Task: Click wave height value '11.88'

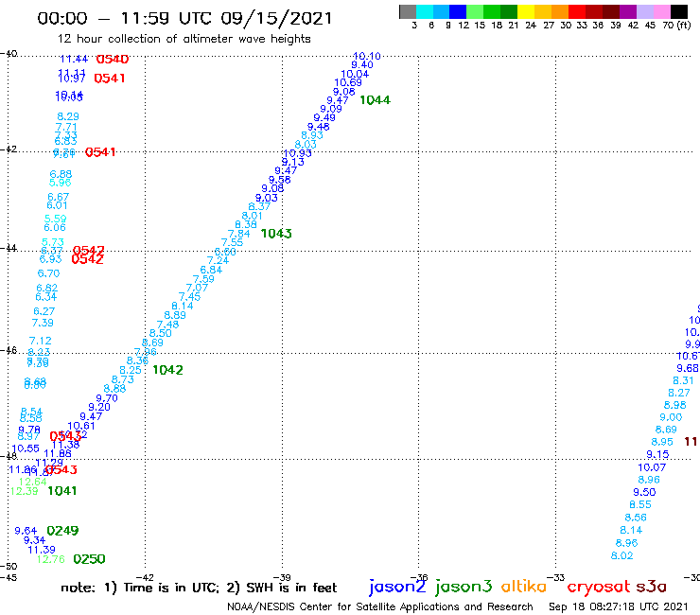Action: [58, 454]
